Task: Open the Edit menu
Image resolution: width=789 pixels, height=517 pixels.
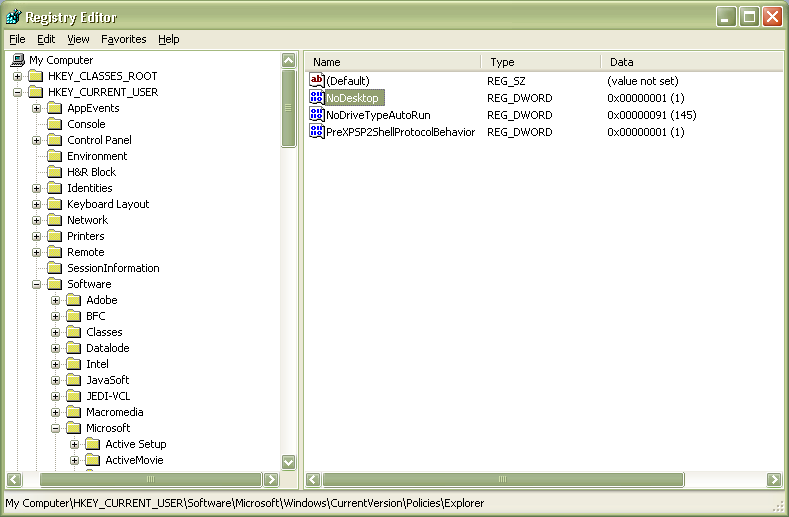Action: coord(46,39)
